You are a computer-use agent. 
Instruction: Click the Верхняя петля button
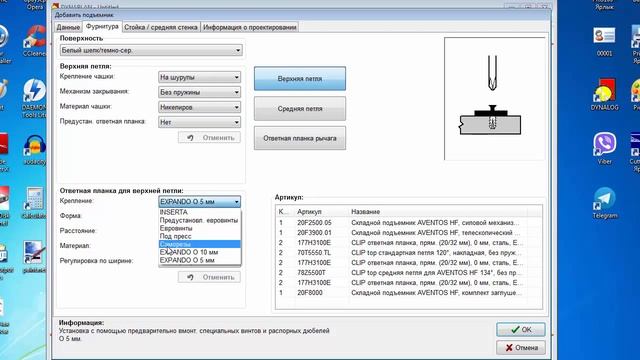[x=300, y=78]
